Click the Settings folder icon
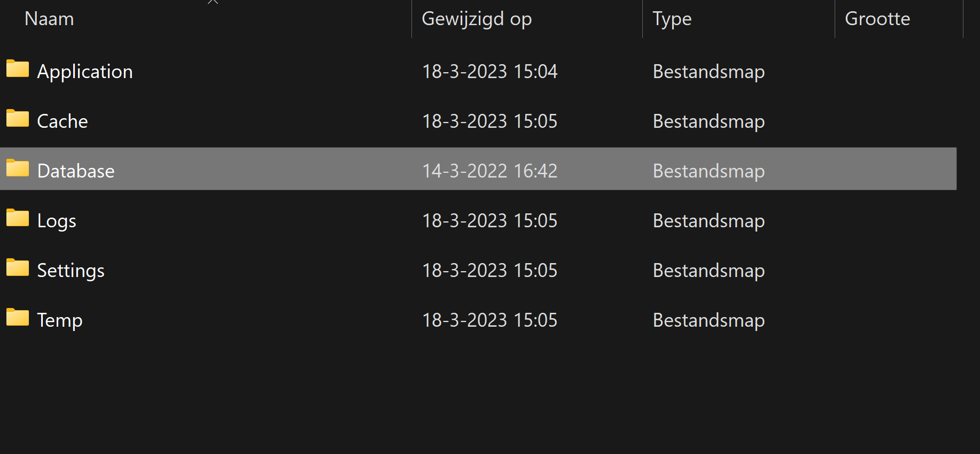 (x=18, y=268)
